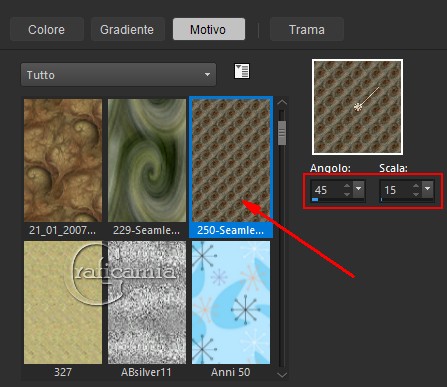Open the Angolo dropdown slider arrow

(359, 189)
